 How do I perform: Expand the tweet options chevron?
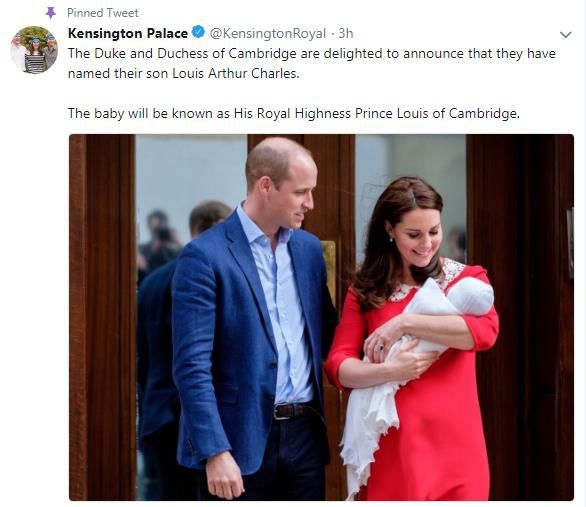tap(565, 35)
